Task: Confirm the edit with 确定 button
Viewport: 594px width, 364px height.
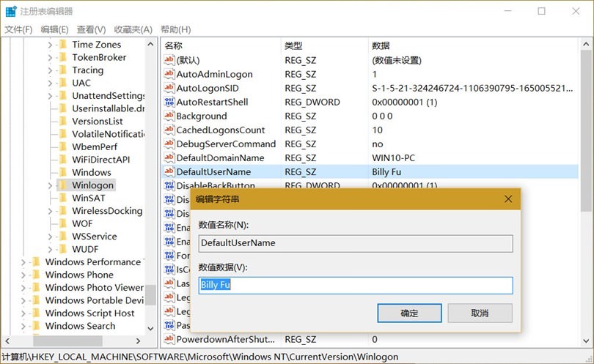Action: (409, 313)
